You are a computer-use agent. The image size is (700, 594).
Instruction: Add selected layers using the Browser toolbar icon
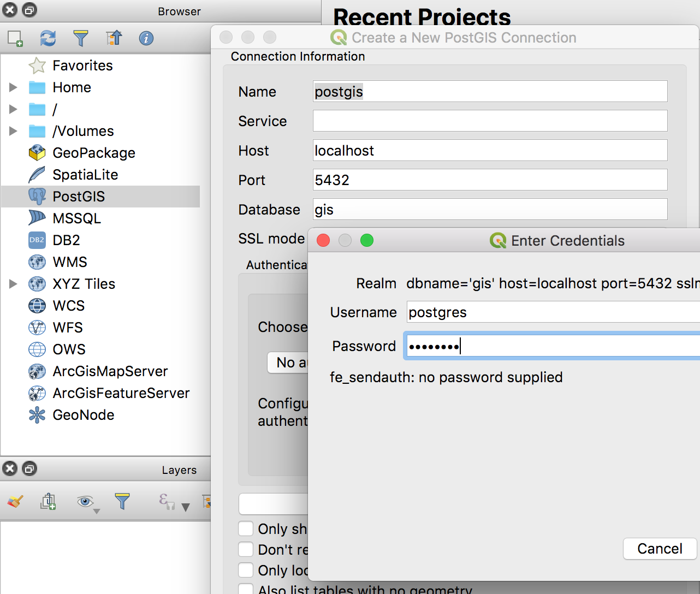(15, 38)
